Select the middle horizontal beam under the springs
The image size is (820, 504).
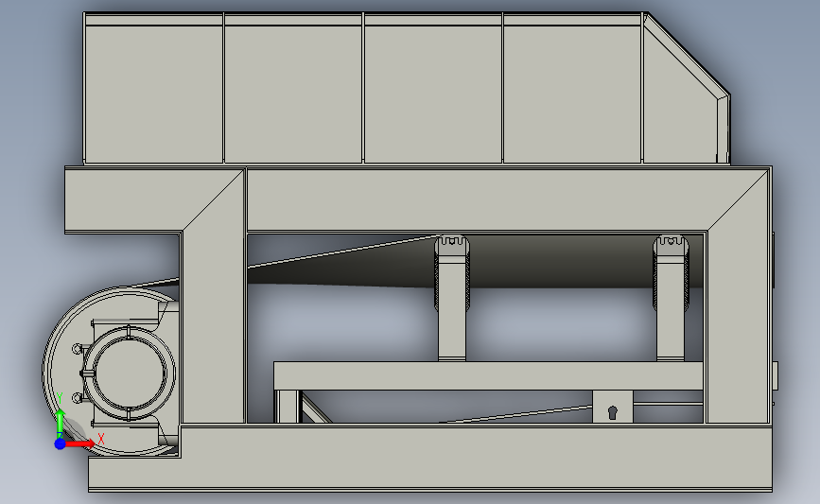pyautogui.click(x=488, y=375)
